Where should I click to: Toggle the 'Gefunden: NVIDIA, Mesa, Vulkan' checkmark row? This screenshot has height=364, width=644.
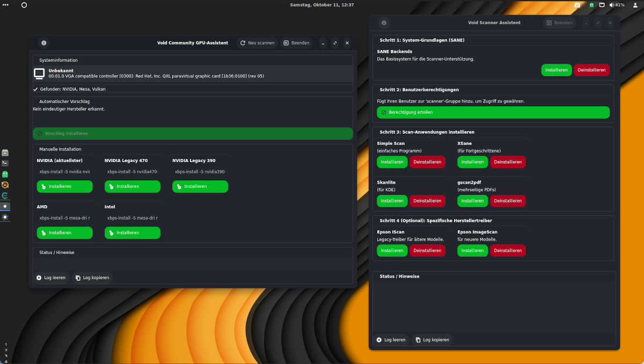click(x=35, y=89)
